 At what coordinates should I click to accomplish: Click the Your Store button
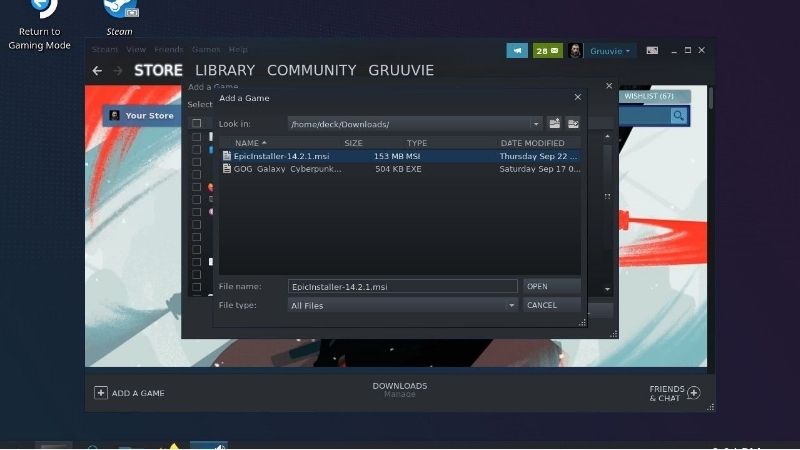tap(142, 116)
